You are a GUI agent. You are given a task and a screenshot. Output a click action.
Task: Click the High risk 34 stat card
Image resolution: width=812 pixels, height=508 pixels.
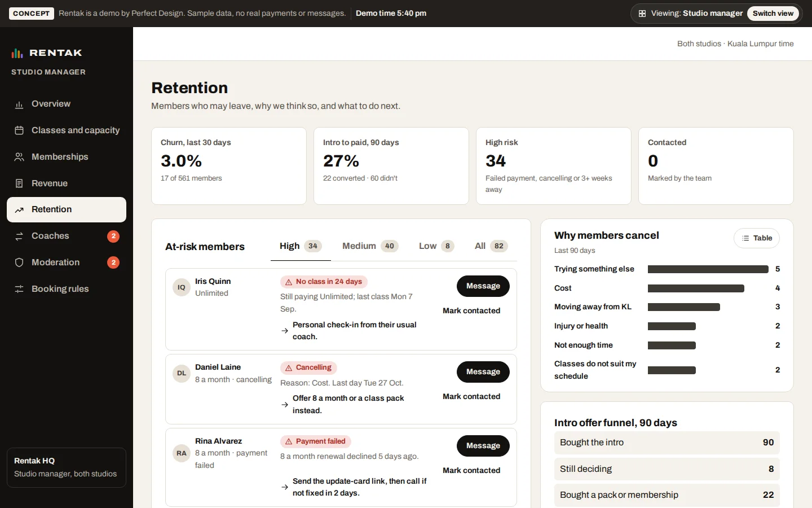click(554, 166)
